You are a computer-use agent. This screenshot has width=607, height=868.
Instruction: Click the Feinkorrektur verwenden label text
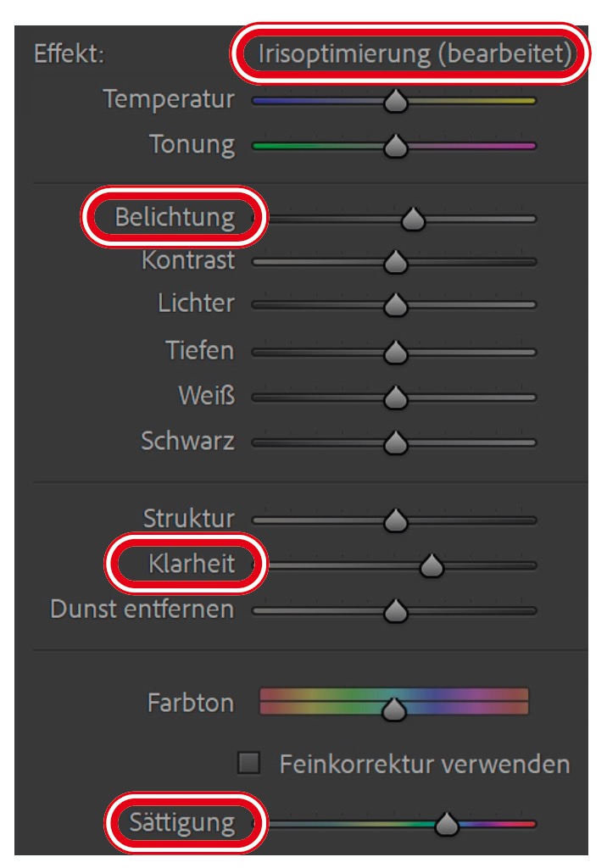[425, 764]
